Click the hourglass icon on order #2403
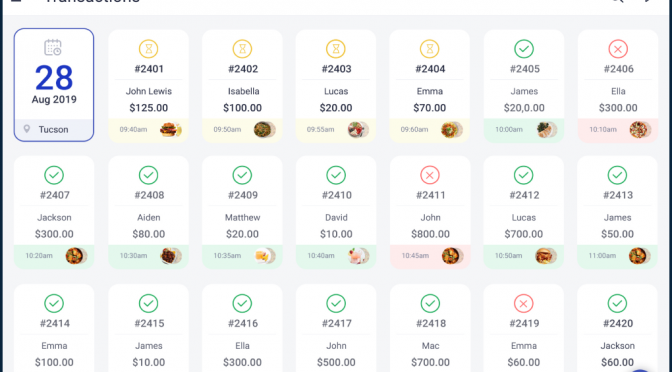The image size is (672, 372). (x=336, y=49)
